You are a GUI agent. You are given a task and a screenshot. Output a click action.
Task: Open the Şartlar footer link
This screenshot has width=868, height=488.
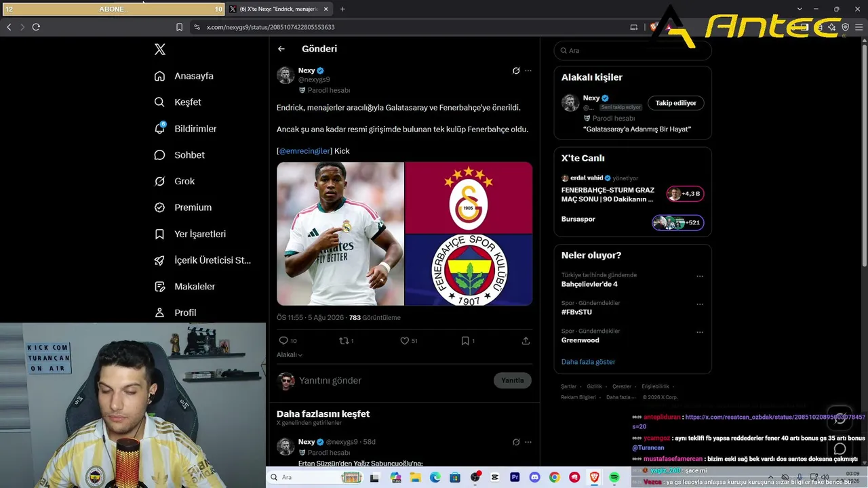(568, 386)
